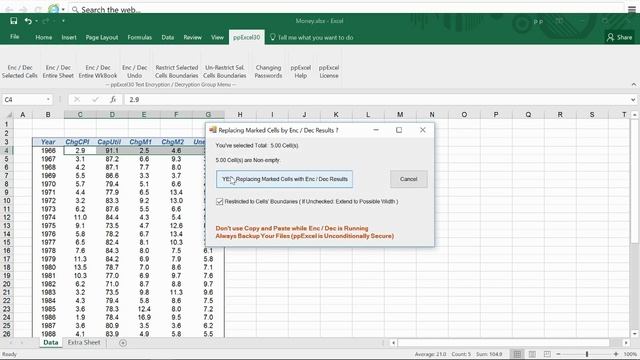The height and width of the screenshot is (360, 640).
Task: Click the horizontal scroll right arrow
Action: click(x=626, y=343)
